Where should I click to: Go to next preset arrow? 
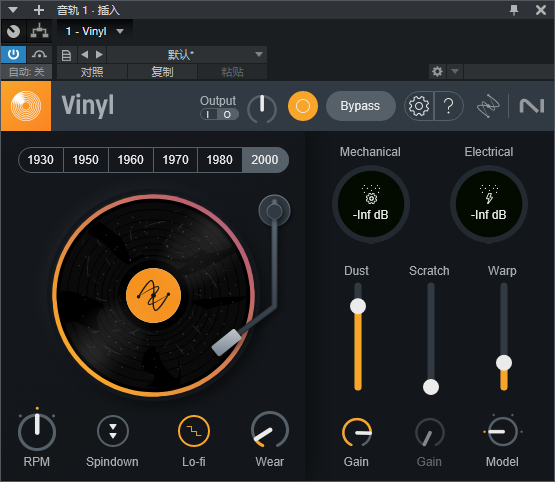99,54
